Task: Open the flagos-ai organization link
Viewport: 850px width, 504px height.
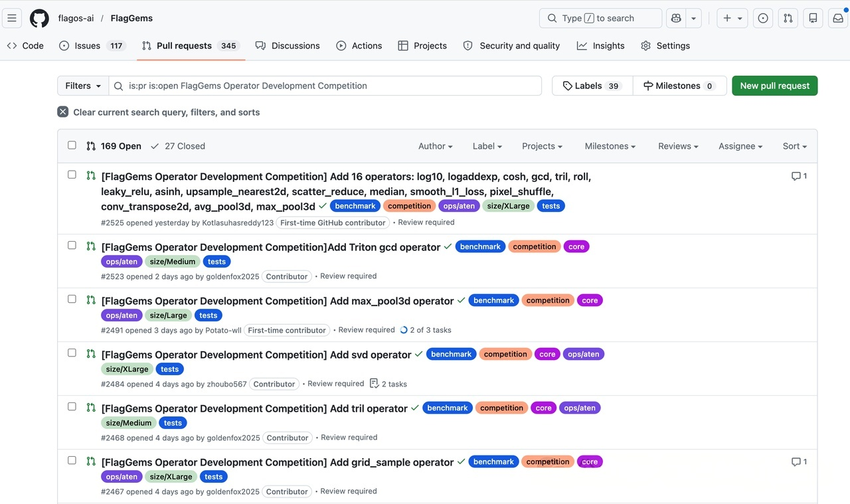Action: pos(76,18)
